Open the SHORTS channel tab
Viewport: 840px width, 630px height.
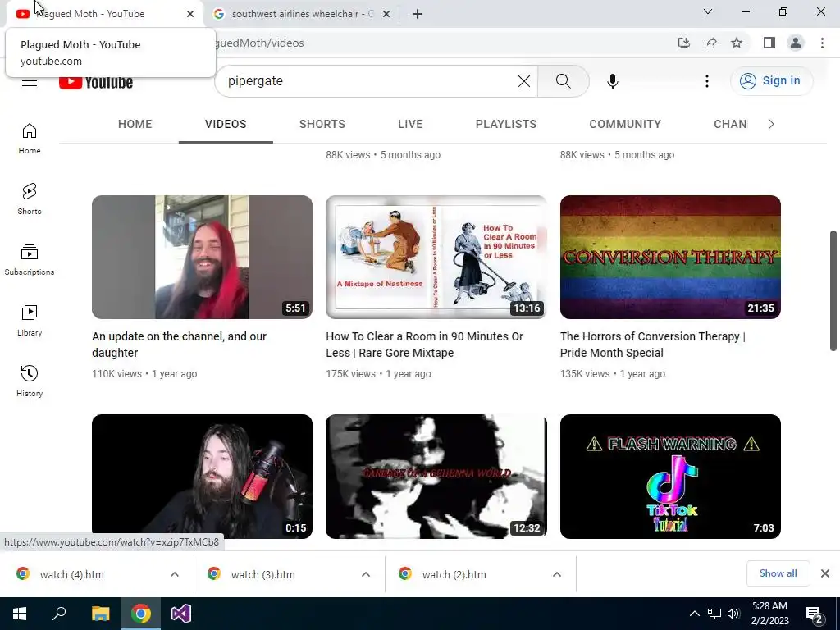322,124
